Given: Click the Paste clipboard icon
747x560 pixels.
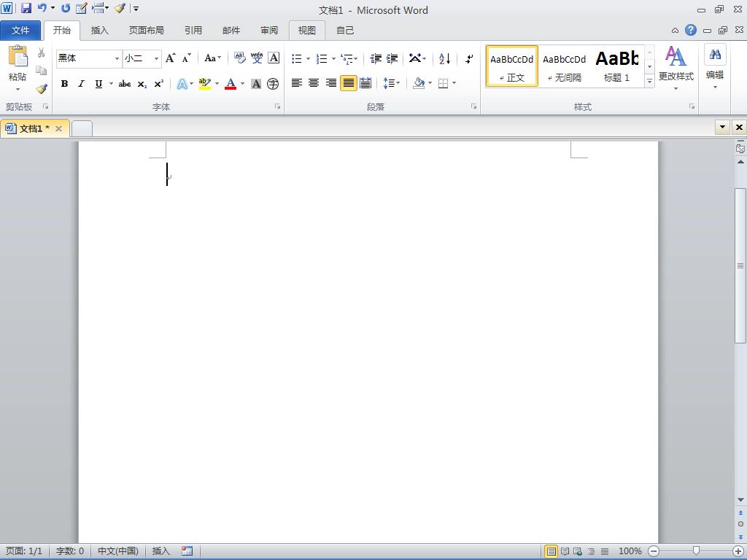Looking at the screenshot, I should 18,57.
